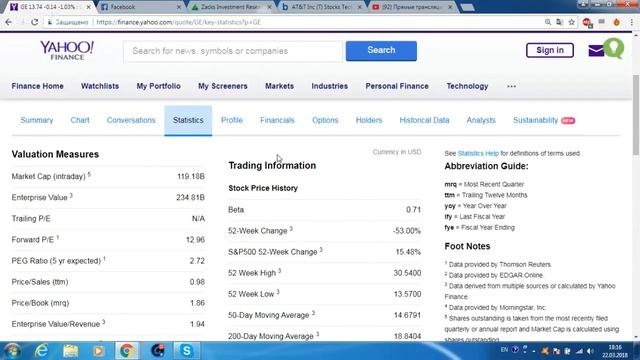Open Industries in navigation
Viewport: 640px width, 360px height.
tap(330, 86)
